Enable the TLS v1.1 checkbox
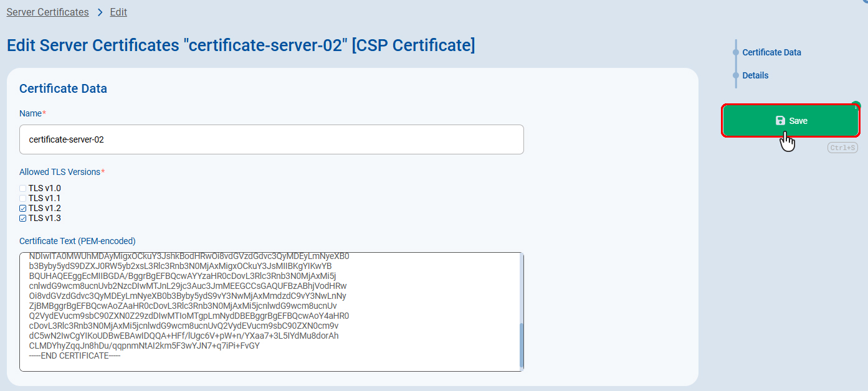This screenshot has width=868, height=391. (23, 198)
